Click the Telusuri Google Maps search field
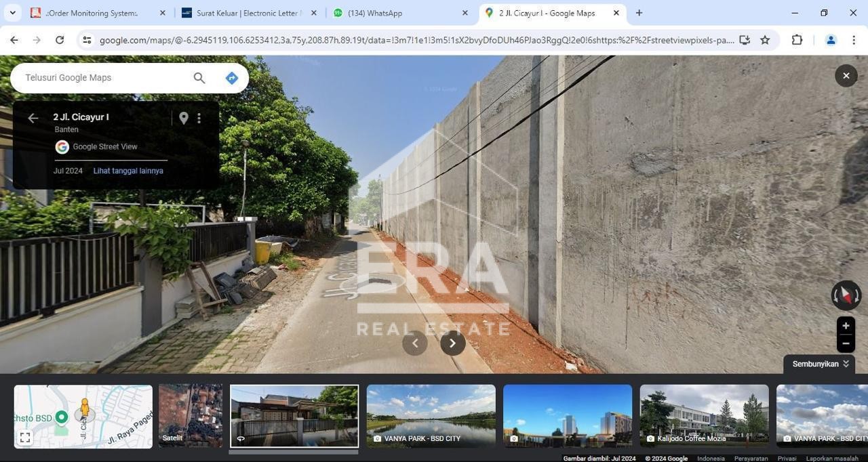Screen dimensions: 868x462 tap(105, 78)
